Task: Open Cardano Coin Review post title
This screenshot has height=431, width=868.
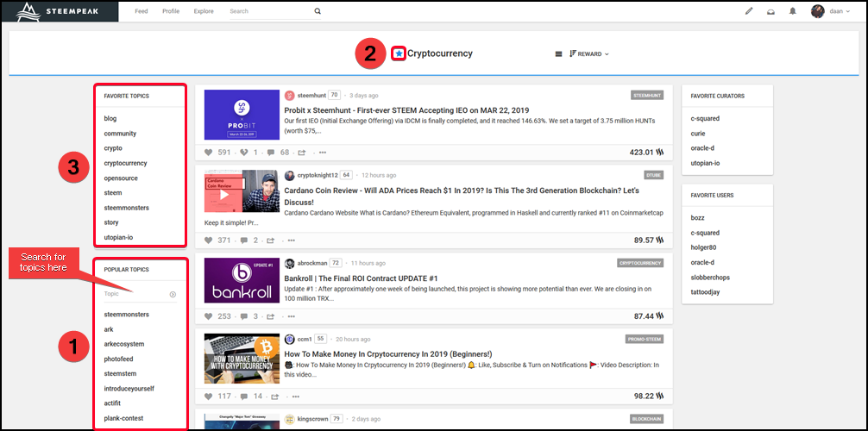Action: click(x=462, y=197)
